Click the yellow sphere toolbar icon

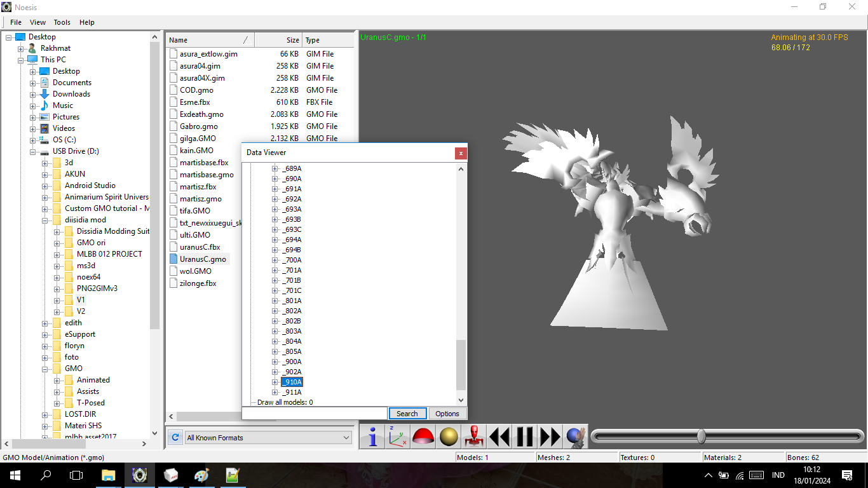(x=449, y=437)
